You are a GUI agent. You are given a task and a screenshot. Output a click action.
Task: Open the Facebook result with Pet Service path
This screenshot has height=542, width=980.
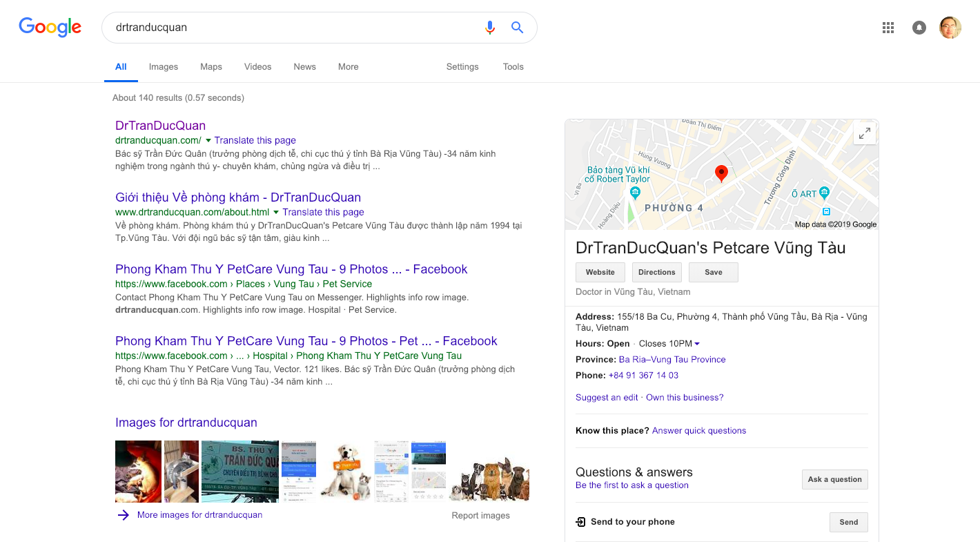[291, 269]
